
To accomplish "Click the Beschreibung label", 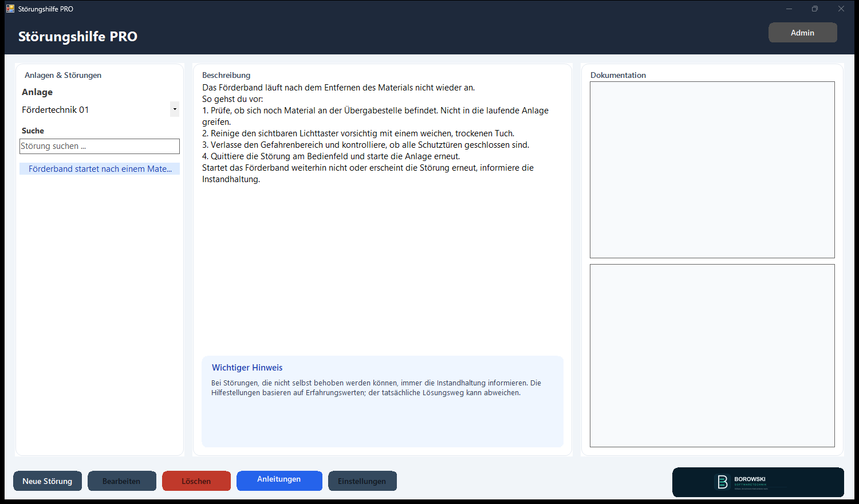I will [226, 75].
